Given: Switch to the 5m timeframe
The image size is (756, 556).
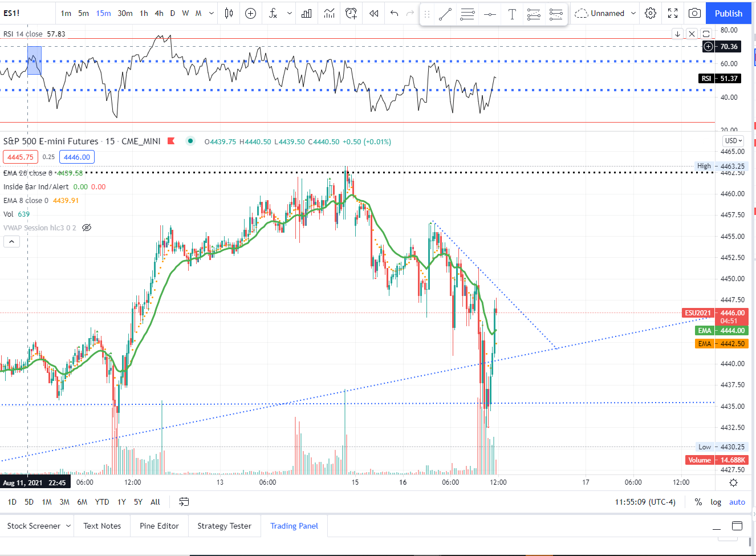Looking at the screenshot, I should [83, 13].
